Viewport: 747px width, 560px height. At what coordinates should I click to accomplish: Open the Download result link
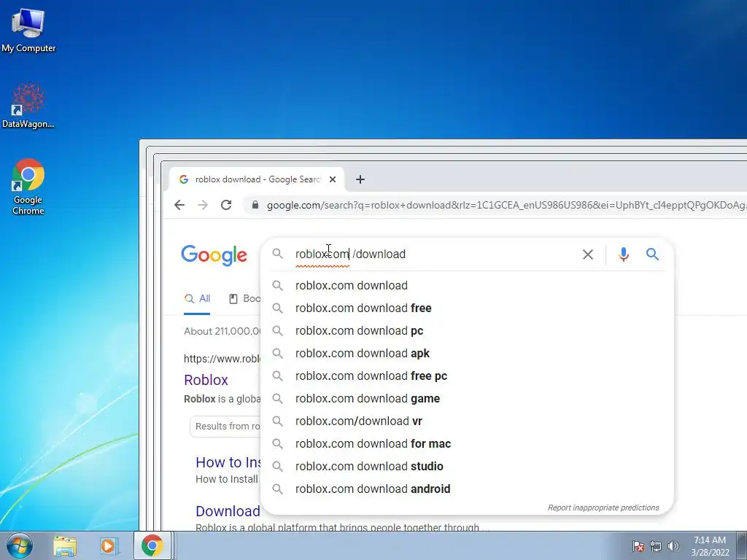coord(228,511)
